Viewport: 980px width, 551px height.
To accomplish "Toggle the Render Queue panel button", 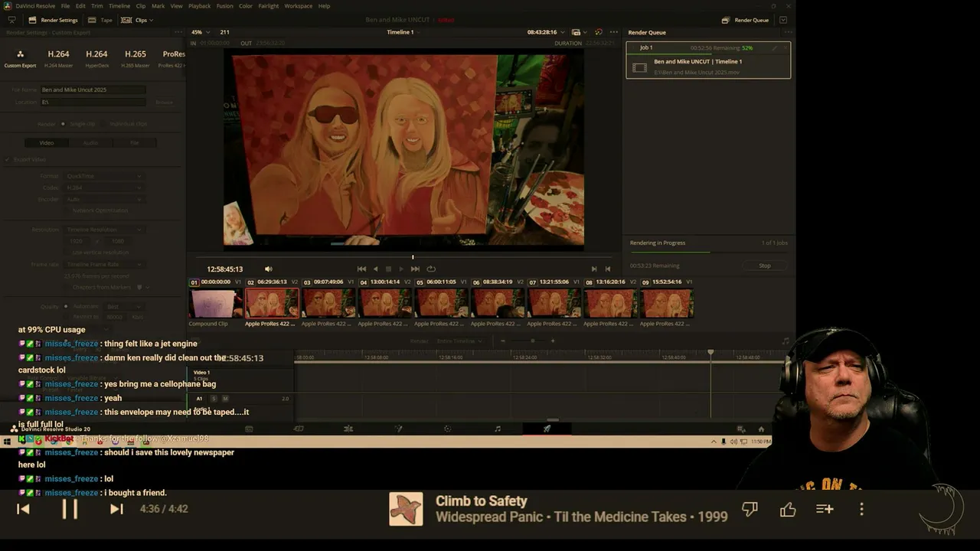I will (x=745, y=20).
